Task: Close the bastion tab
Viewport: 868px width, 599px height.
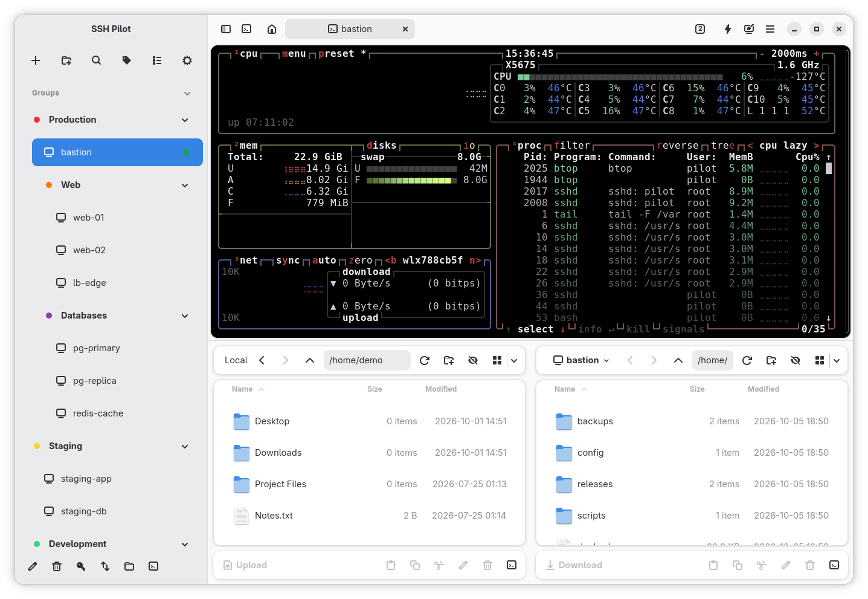Action: (405, 29)
